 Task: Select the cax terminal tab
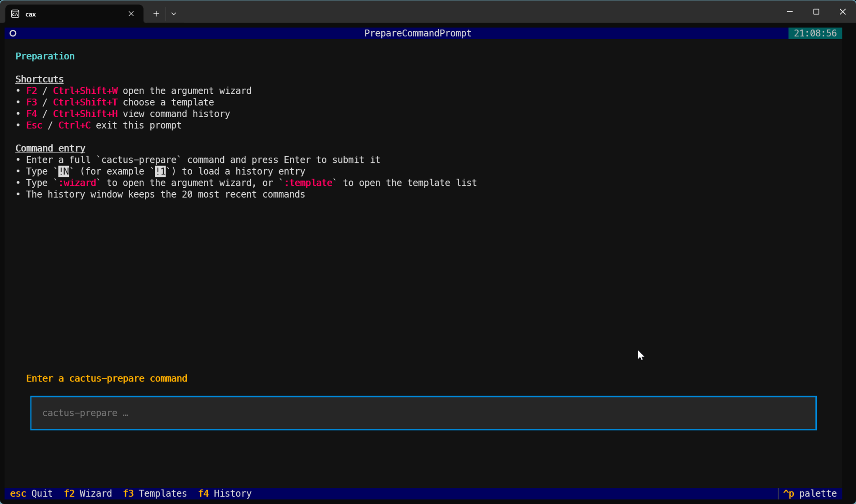[x=74, y=14]
